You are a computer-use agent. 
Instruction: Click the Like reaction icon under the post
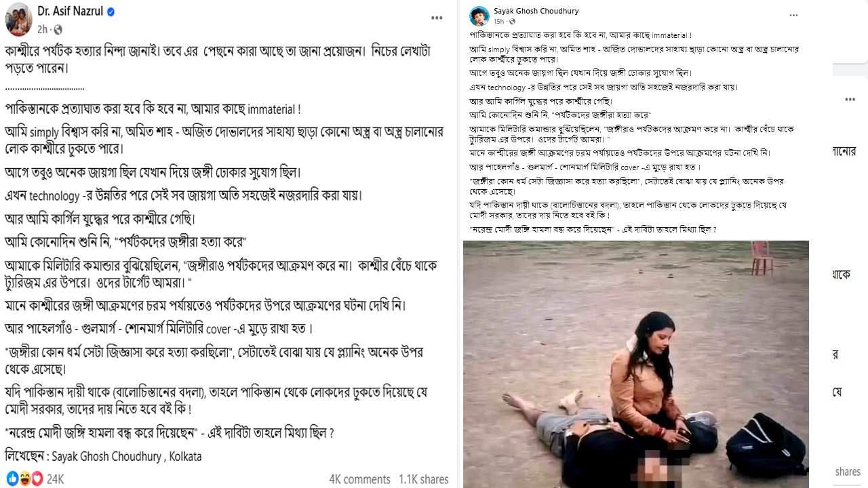12,479
